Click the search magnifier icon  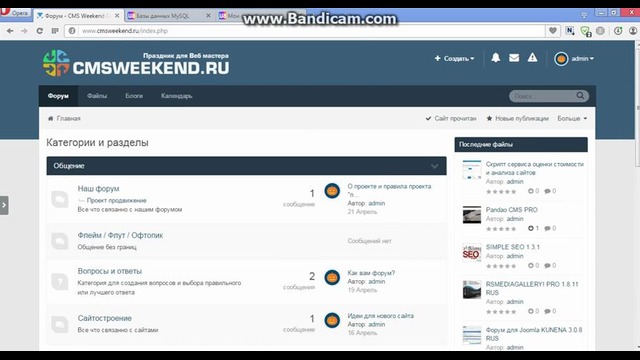(580, 96)
